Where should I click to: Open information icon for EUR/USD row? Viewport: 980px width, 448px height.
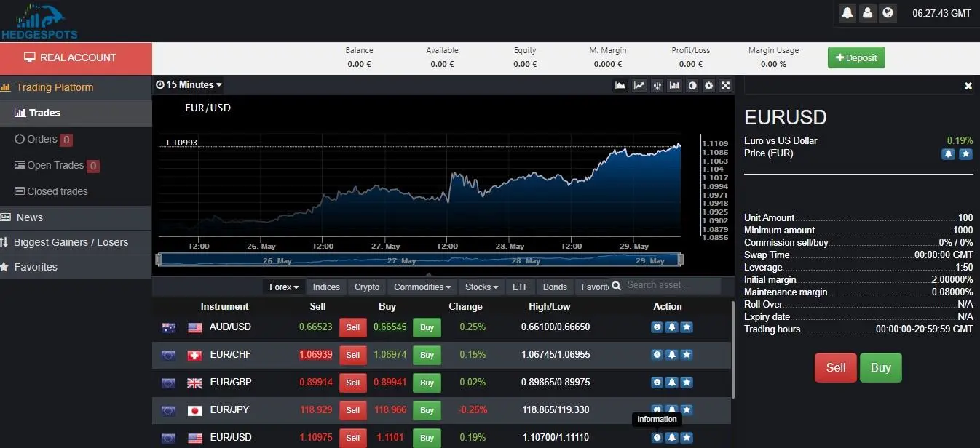pyautogui.click(x=657, y=438)
